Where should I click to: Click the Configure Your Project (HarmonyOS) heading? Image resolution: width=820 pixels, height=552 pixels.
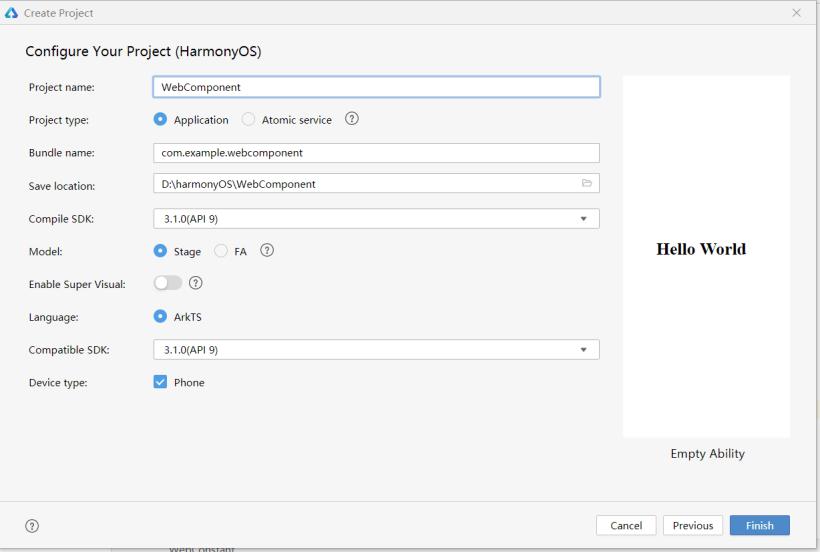(143, 51)
